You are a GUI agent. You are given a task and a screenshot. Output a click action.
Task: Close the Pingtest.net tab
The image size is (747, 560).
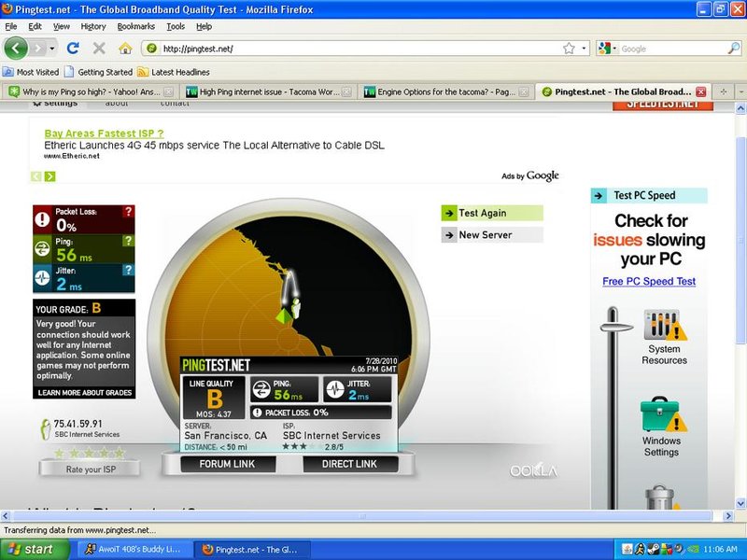pyautogui.click(x=701, y=91)
